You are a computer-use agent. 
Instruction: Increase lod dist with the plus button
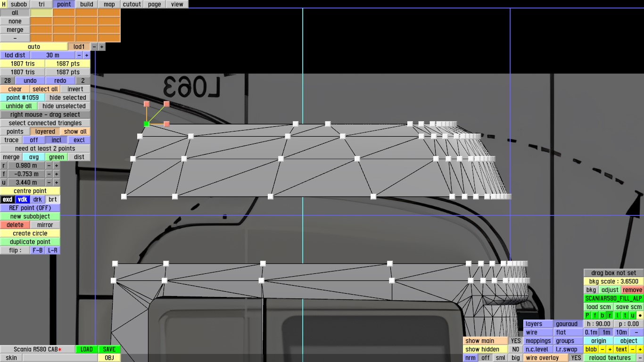87,55
